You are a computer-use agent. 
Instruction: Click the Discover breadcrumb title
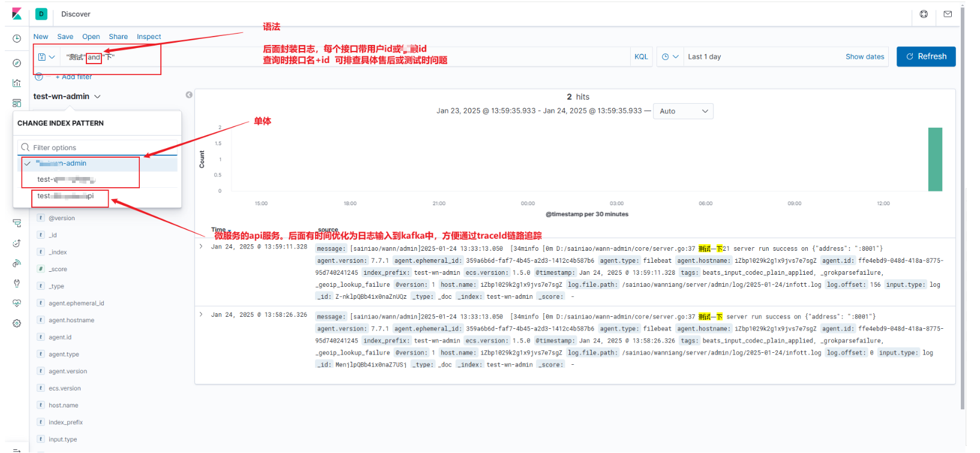tap(76, 14)
